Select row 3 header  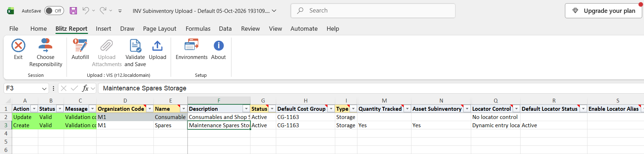tap(6, 125)
